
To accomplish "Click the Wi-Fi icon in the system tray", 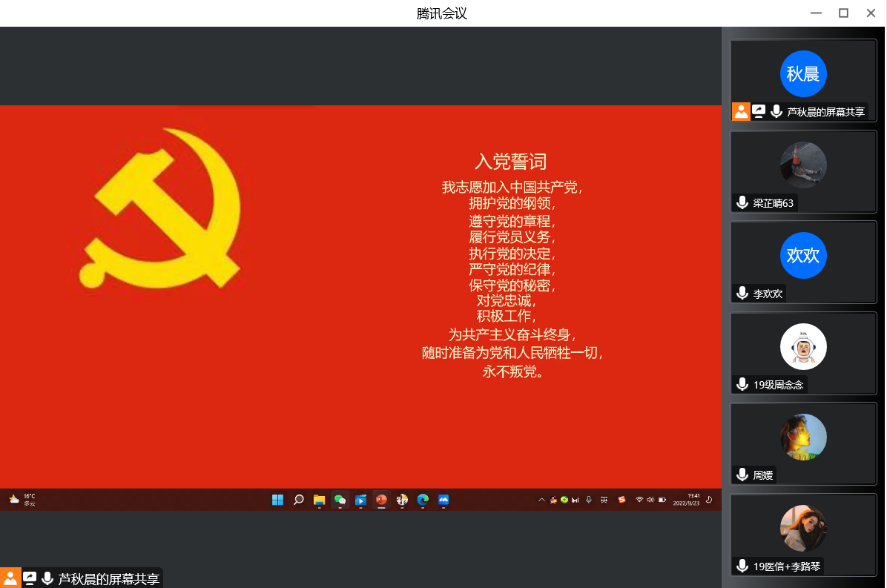I will tap(639, 500).
